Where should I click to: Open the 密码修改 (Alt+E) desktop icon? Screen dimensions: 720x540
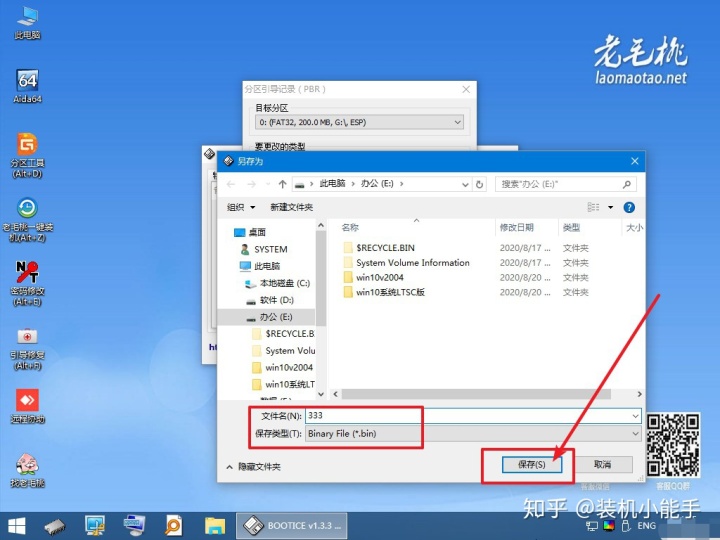[27, 284]
